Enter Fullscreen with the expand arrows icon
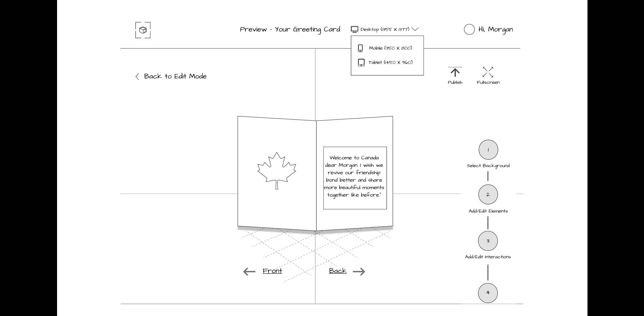 (488, 72)
